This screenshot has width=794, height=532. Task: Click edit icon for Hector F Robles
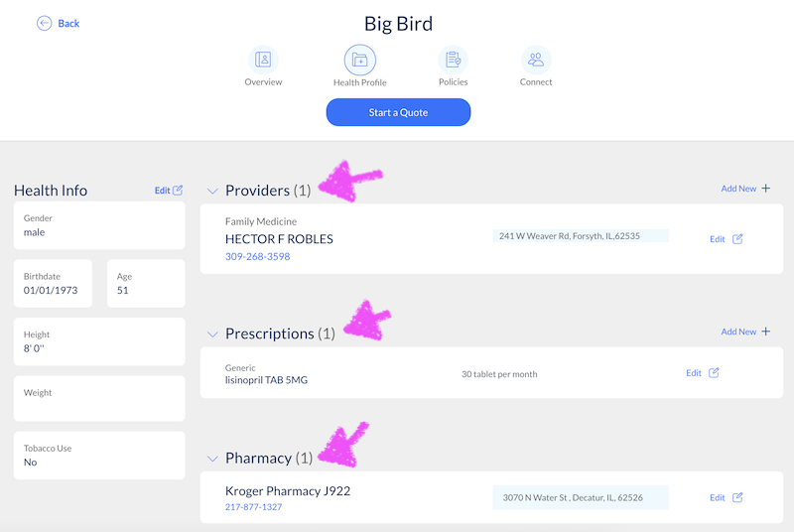pyautogui.click(x=737, y=239)
